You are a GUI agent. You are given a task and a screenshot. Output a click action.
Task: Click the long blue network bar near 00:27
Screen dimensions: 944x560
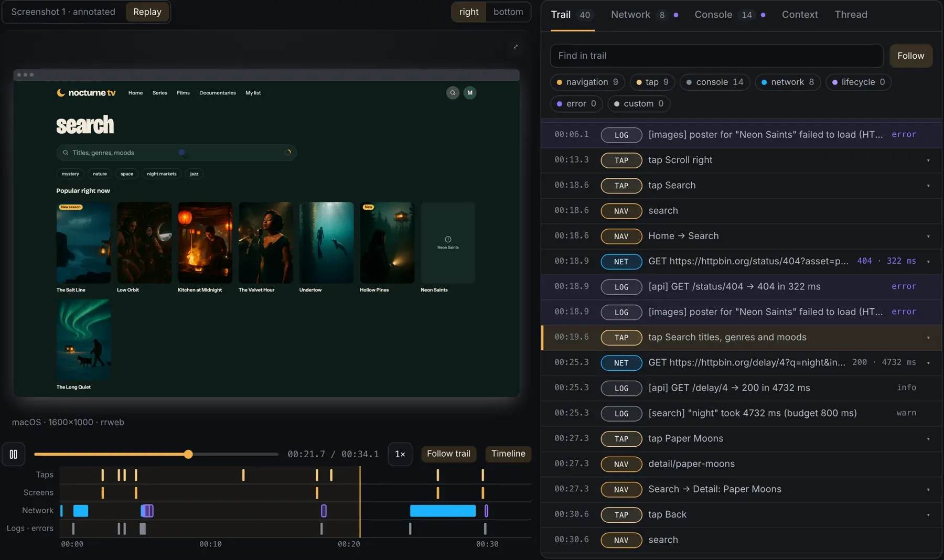[x=443, y=511]
